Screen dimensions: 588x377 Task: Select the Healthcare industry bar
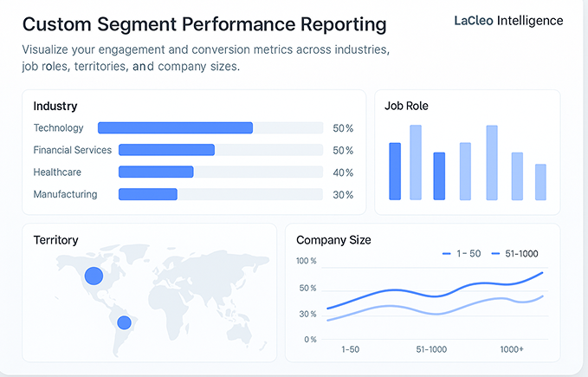coord(156,172)
